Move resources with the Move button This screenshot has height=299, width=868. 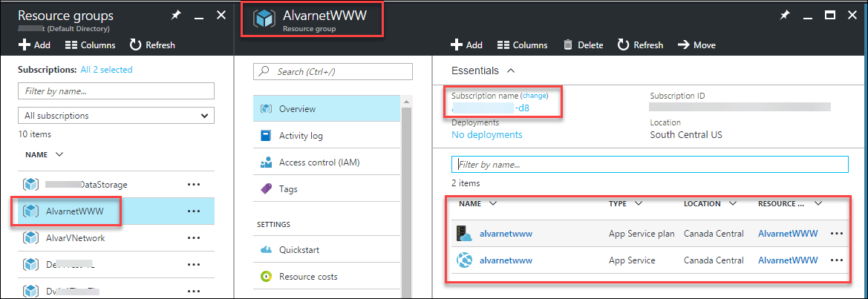696,45
